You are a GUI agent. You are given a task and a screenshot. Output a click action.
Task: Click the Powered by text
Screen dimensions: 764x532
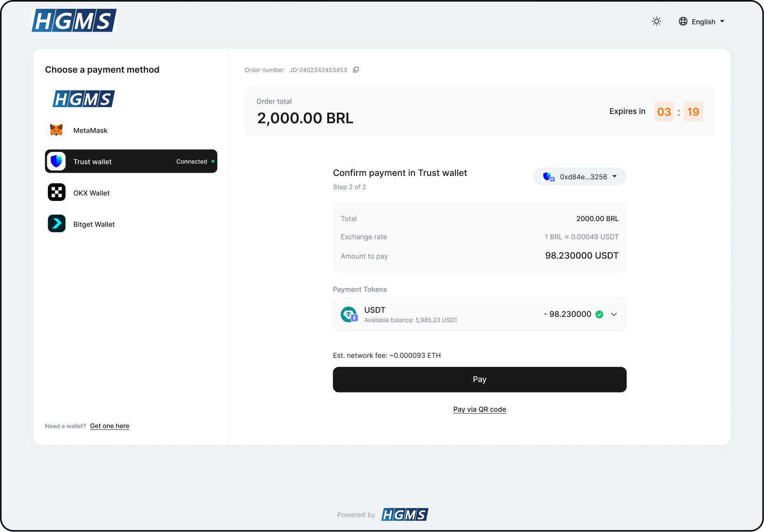coord(356,515)
